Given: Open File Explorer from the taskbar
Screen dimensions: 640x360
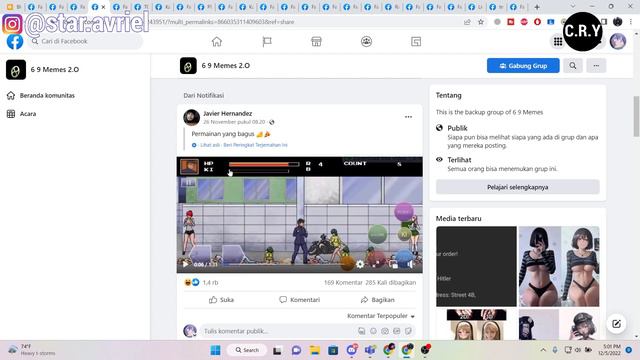Looking at the screenshot, I should (x=315, y=350).
